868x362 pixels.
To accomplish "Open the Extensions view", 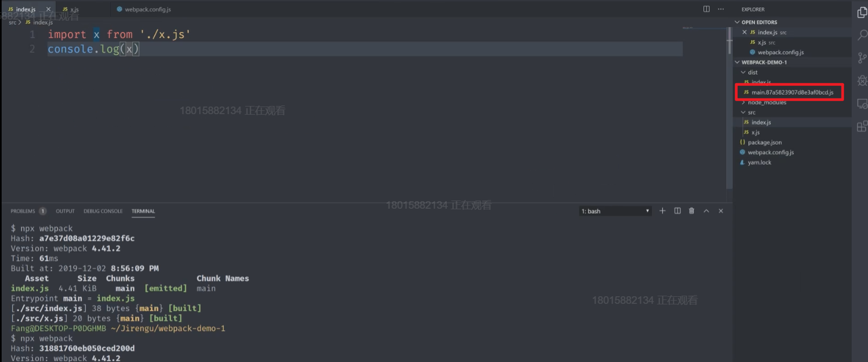I will [x=861, y=126].
